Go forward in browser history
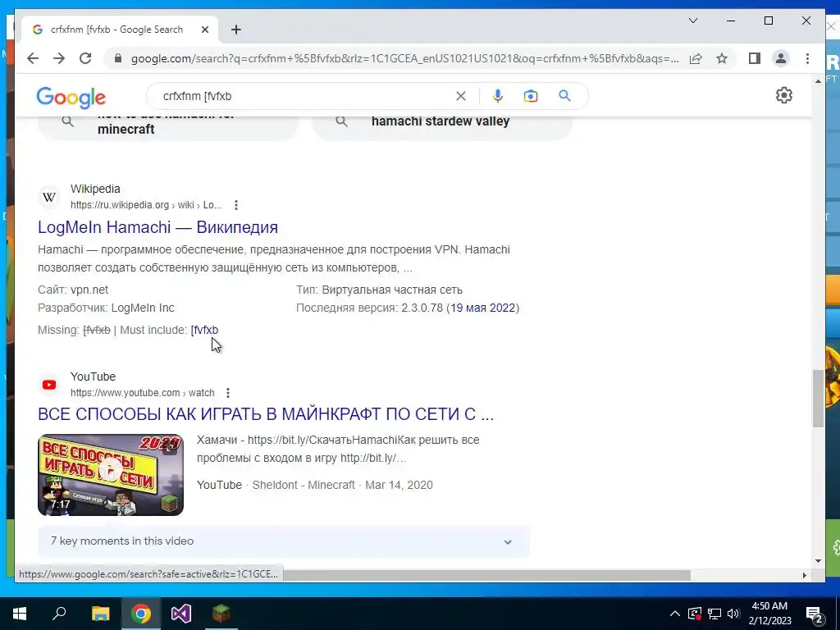840x630 pixels. [x=59, y=58]
